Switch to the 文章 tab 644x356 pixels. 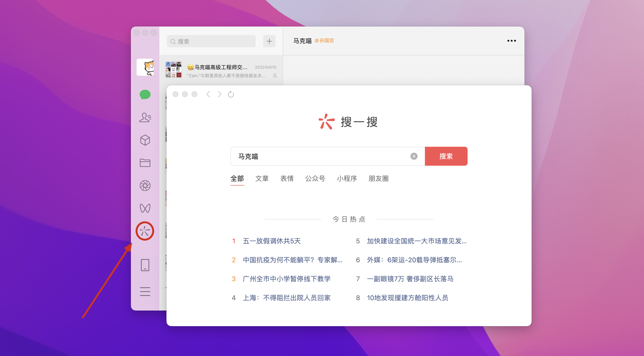tap(262, 178)
